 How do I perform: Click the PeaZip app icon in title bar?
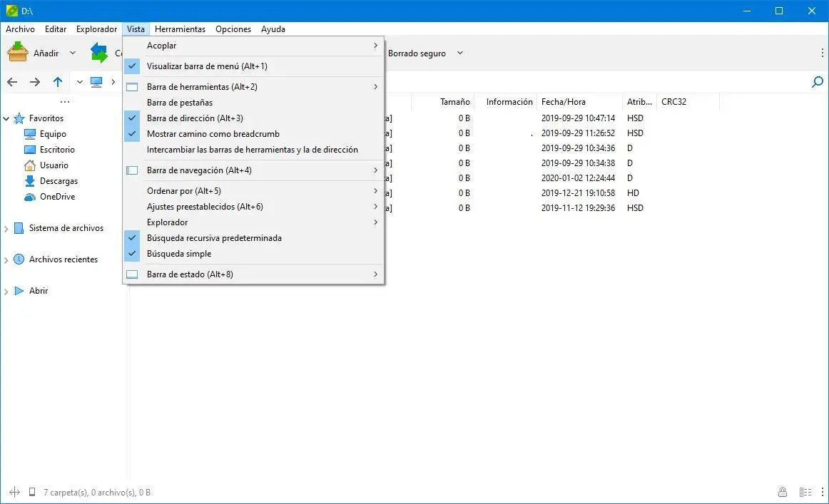coord(11,11)
